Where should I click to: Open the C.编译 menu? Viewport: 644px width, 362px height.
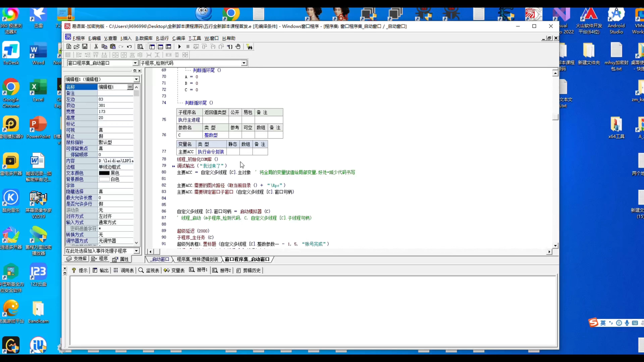[x=178, y=38]
